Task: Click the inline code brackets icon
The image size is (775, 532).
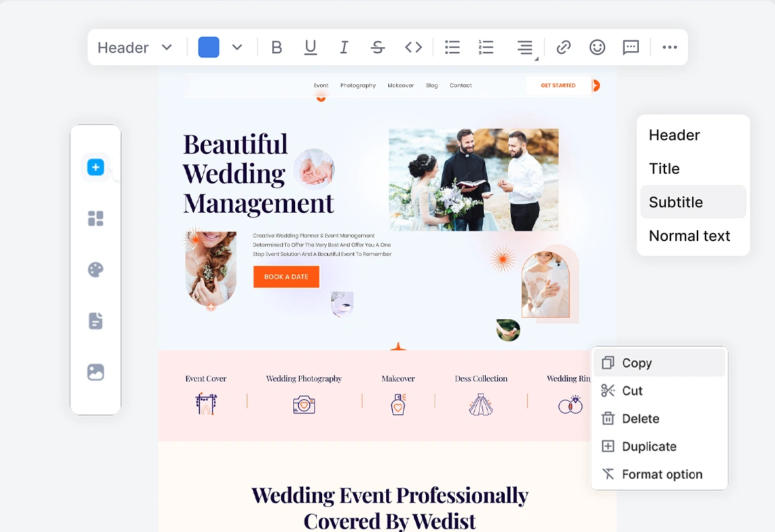Action: click(x=413, y=47)
